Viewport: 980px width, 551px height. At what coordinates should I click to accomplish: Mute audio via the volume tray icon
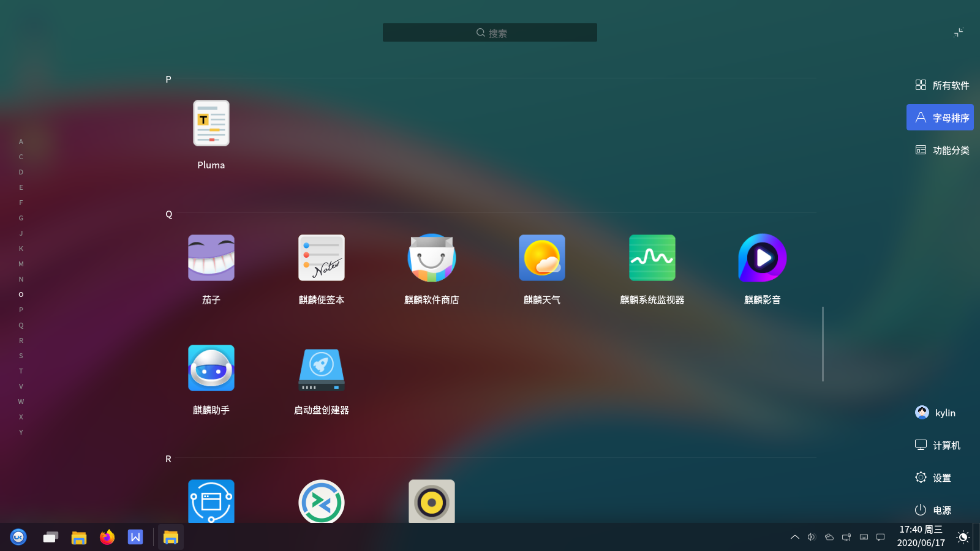(x=812, y=537)
